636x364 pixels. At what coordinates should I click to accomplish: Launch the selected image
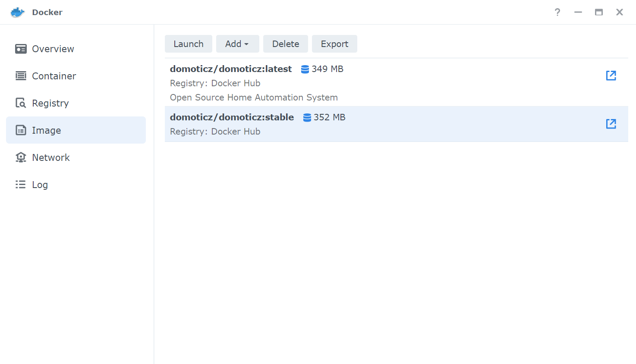point(189,44)
